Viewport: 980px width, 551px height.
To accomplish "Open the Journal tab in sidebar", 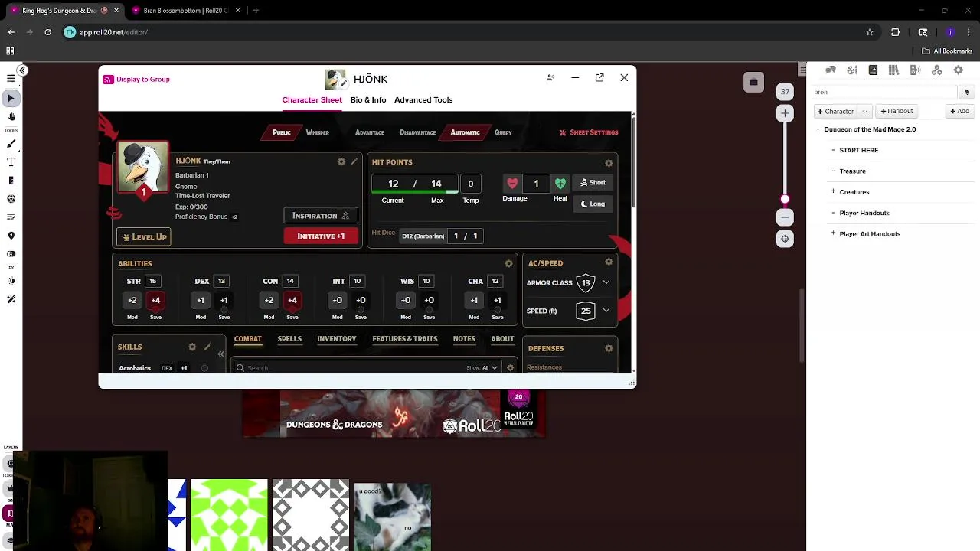I will [x=873, y=70].
